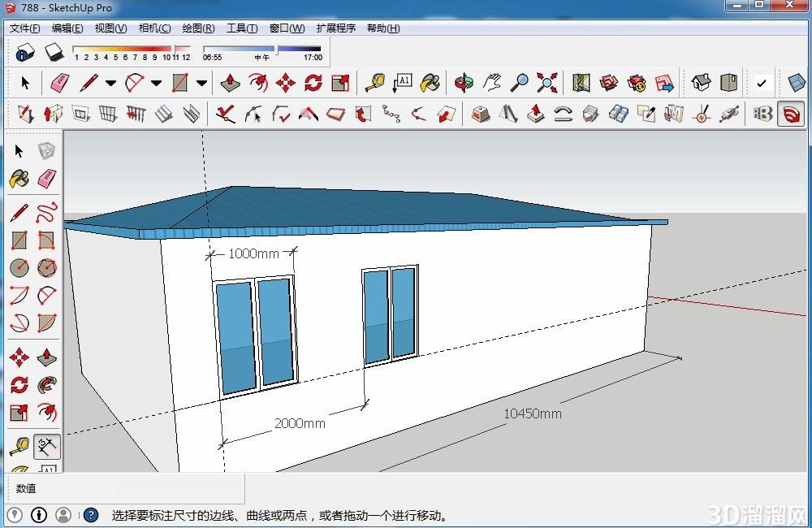Open the 编辑(E) menu
The width and height of the screenshot is (812, 528).
tap(67, 28)
